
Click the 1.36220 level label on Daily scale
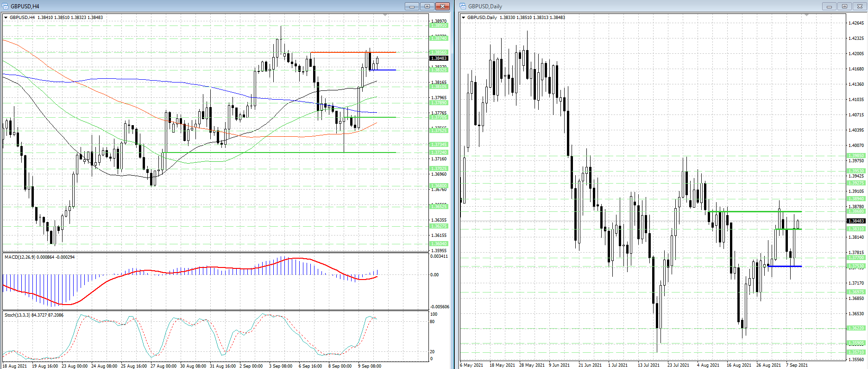tap(855, 328)
